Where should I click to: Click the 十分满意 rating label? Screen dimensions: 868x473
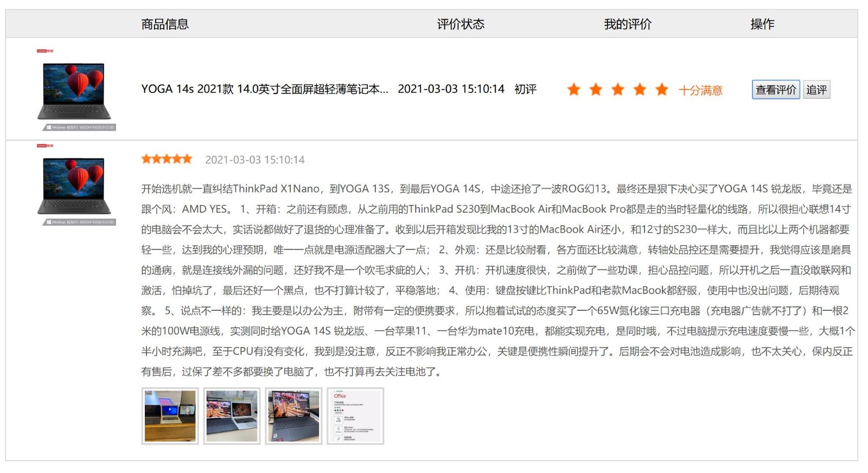click(x=700, y=90)
